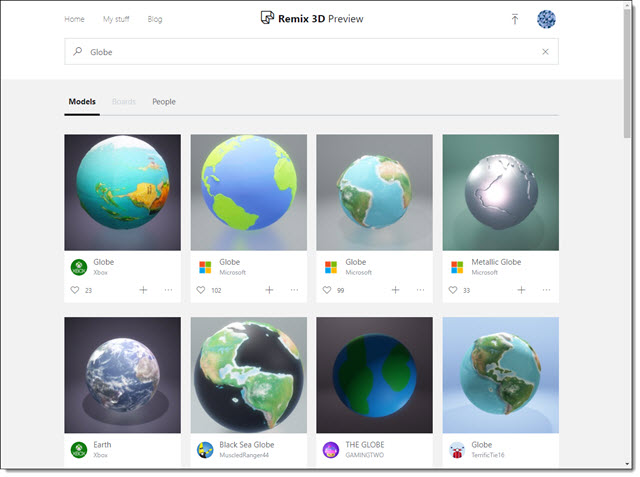Like the Xbox Globe with 23 likes

point(75,290)
